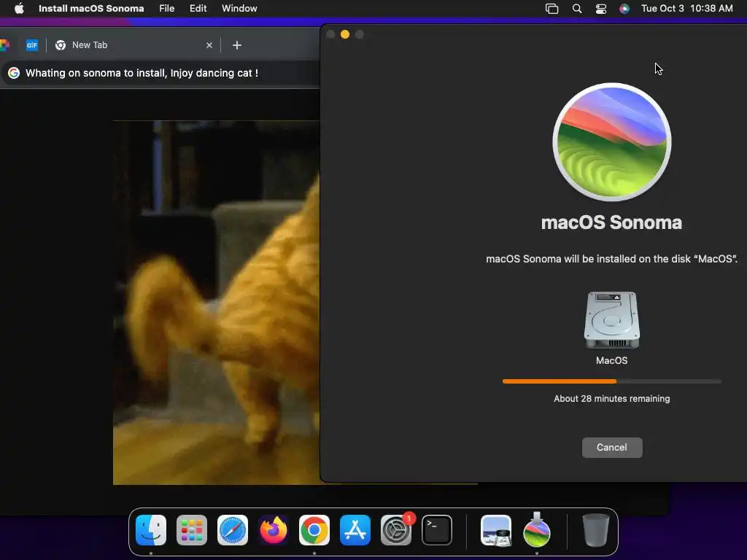
Task: Open the File menu
Action: pos(167,8)
